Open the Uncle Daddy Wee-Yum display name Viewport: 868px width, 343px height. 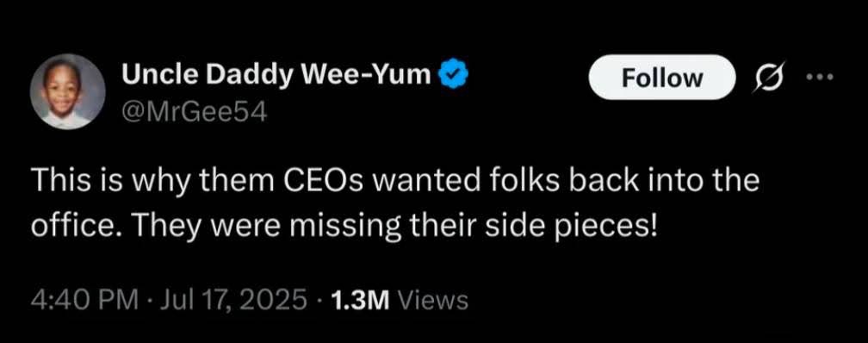[276, 75]
